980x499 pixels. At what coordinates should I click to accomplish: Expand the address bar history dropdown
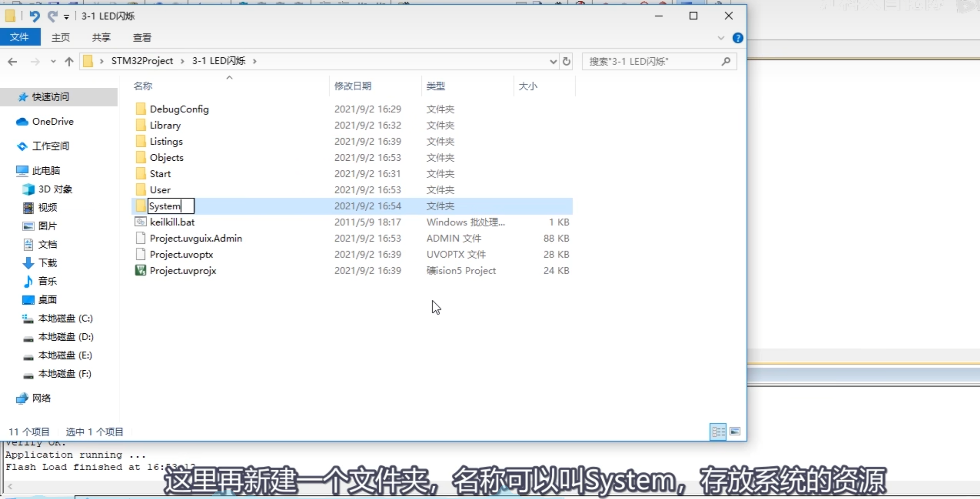(x=553, y=62)
